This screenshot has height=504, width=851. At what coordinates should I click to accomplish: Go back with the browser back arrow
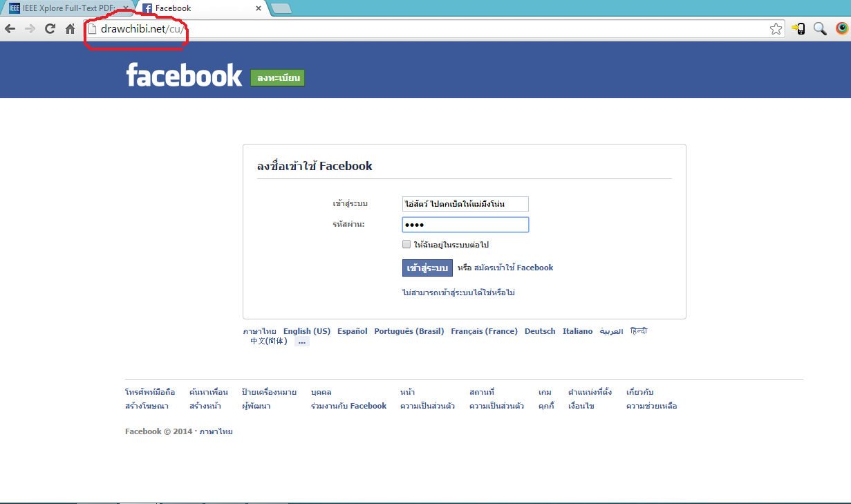10,28
